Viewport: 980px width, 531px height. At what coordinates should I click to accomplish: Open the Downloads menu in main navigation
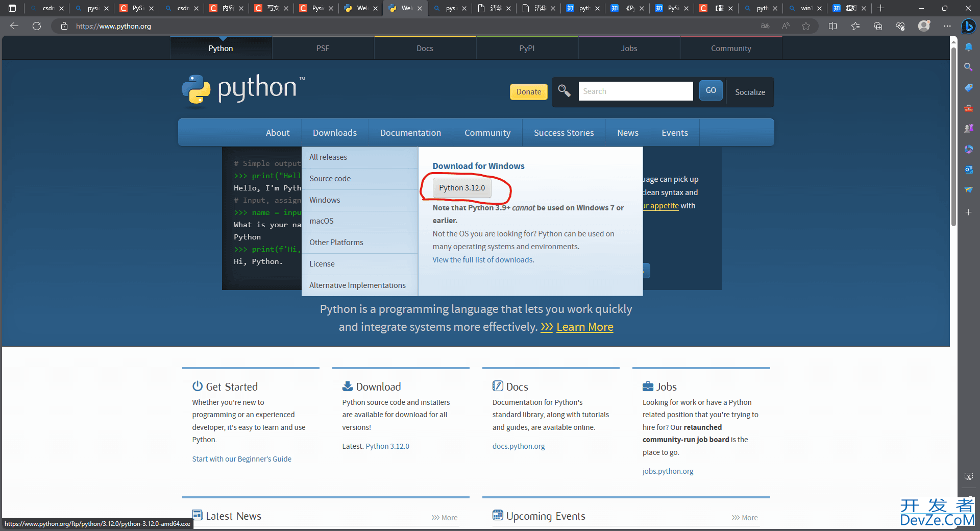tap(335, 133)
